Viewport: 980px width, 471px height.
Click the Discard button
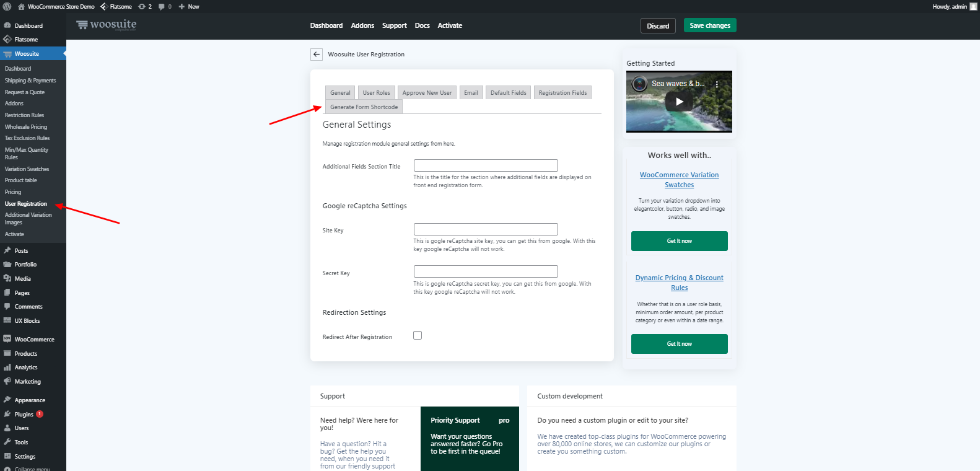coord(658,26)
